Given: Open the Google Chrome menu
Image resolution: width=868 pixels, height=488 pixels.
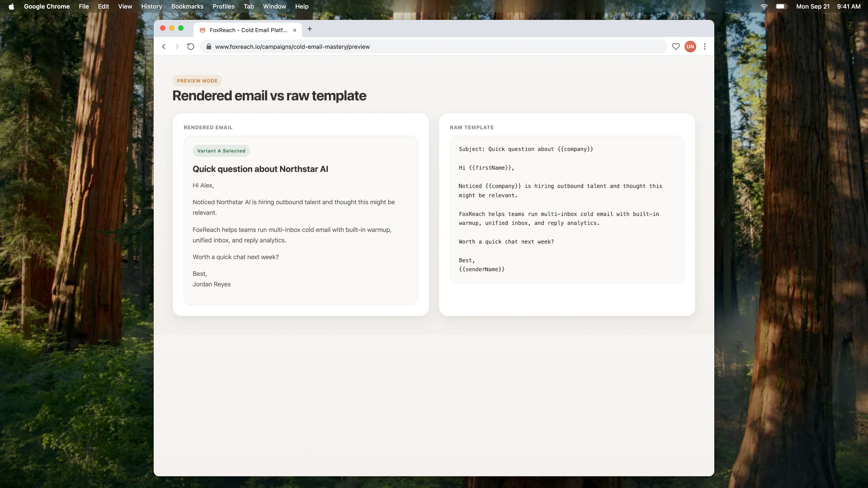Looking at the screenshot, I should (x=47, y=6).
